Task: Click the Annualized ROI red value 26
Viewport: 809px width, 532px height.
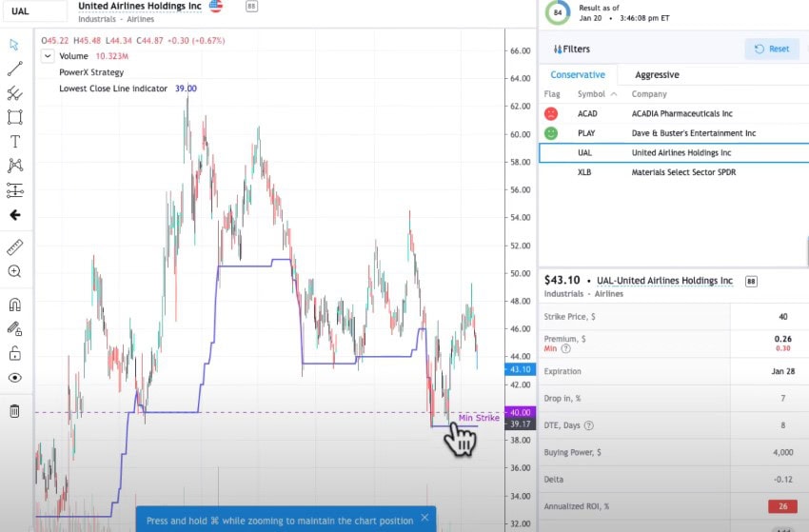Action: [782, 506]
